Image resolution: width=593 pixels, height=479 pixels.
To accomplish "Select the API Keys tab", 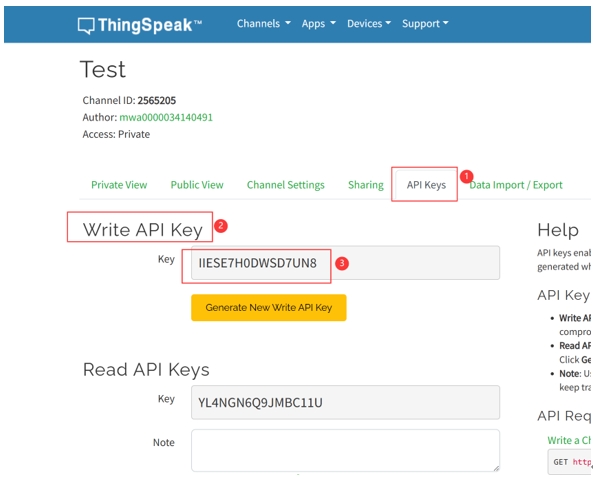I will click(x=426, y=185).
